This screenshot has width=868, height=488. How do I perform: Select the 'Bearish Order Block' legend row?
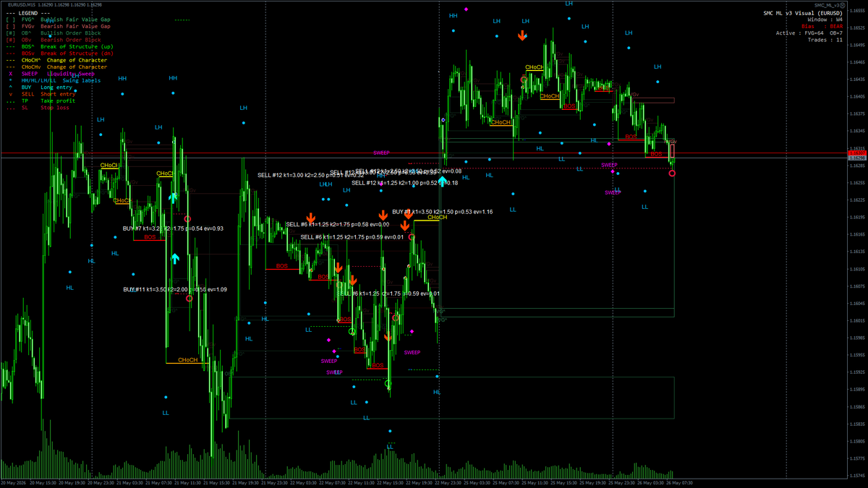54,40
